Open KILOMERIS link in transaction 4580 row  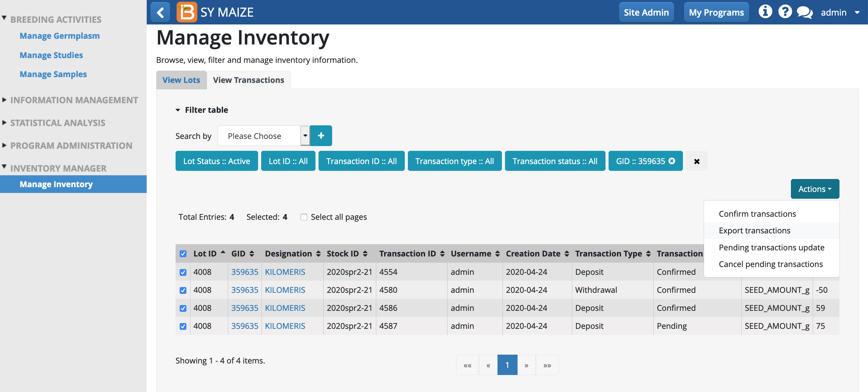(285, 290)
